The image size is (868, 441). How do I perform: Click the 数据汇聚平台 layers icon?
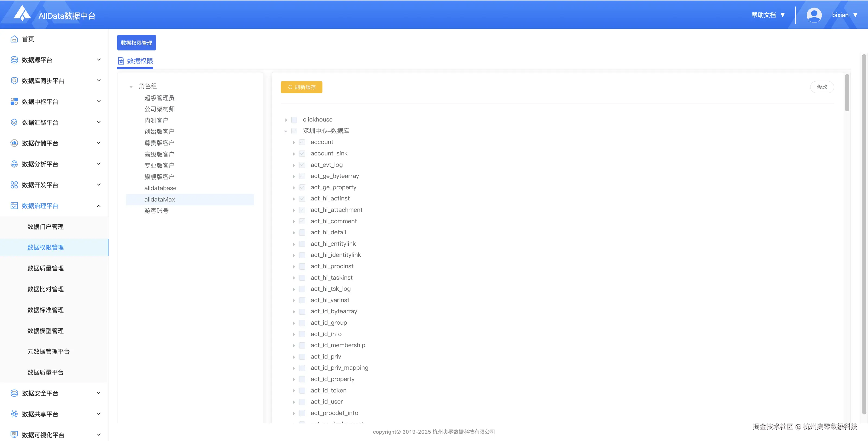click(x=14, y=122)
